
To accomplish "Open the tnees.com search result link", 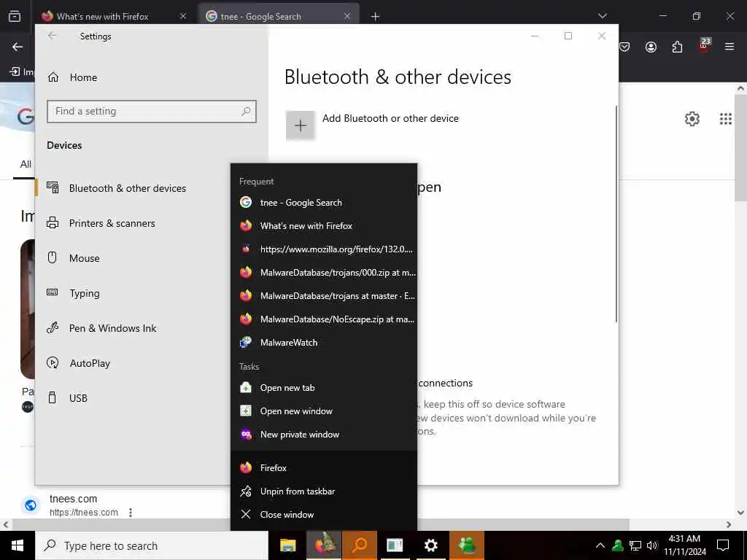I will (74, 499).
